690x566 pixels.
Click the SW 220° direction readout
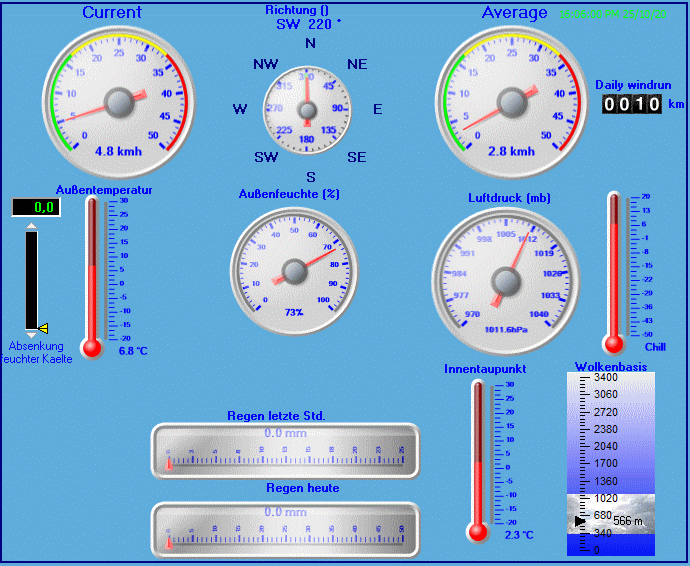tap(308, 23)
